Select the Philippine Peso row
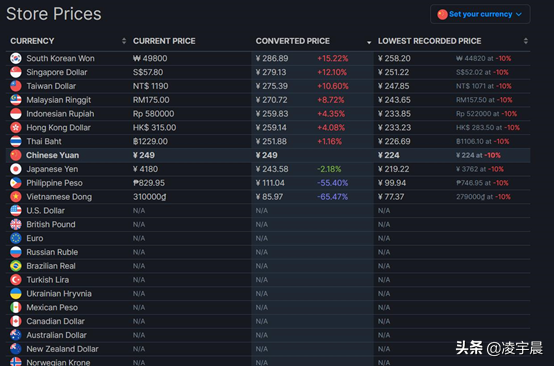554x366 pixels. (x=268, y=183)
